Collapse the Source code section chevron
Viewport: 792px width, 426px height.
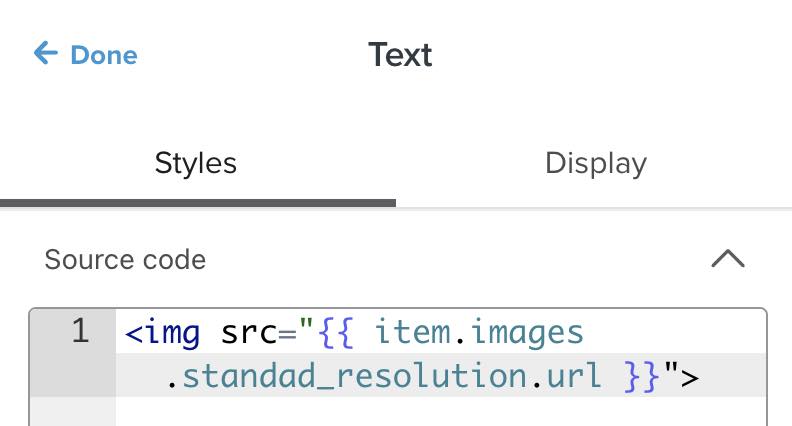727,259
